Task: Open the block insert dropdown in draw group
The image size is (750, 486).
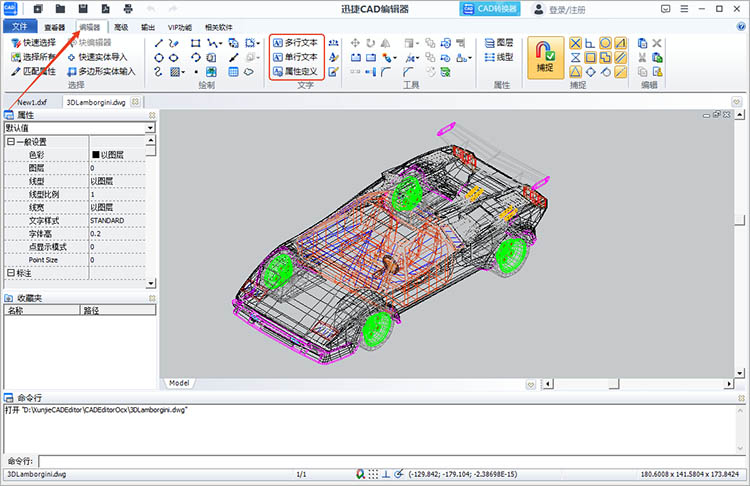Action: (258, 44)
